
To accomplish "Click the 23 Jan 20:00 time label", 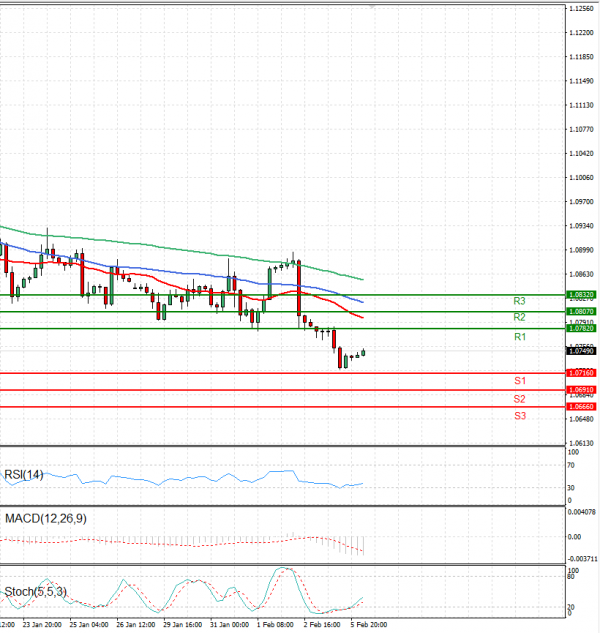I will coord(42,625).
